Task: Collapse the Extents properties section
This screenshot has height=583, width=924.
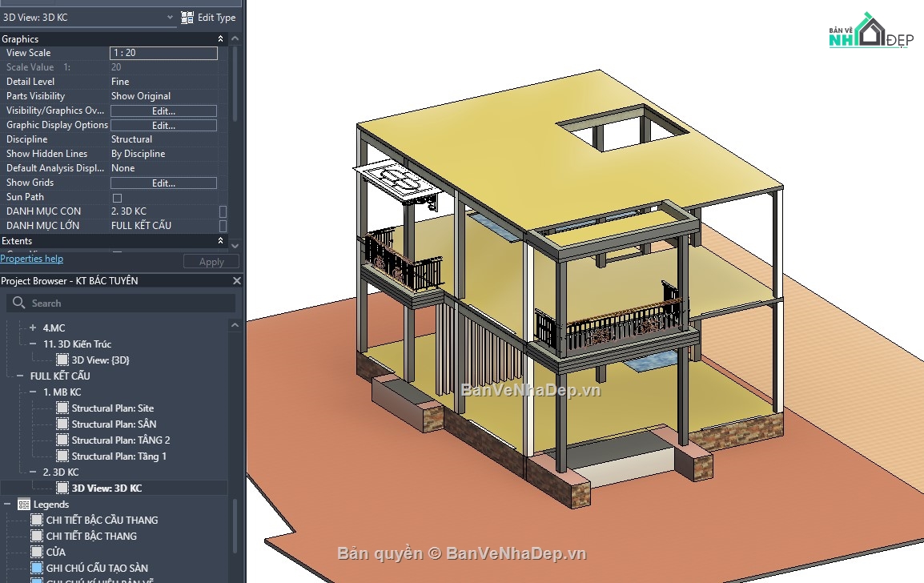Action: click(220, 241)
